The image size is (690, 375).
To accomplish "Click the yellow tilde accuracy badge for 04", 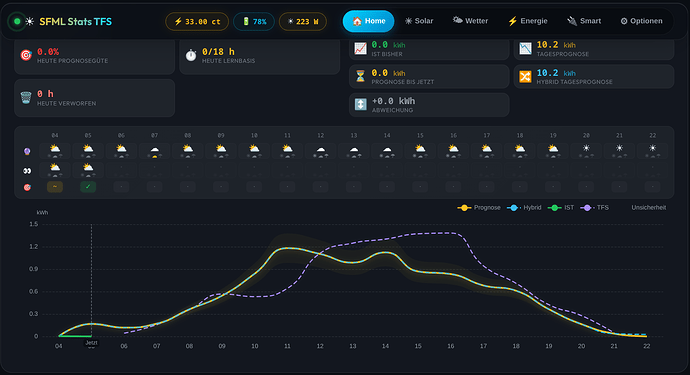I will [55, 187].
